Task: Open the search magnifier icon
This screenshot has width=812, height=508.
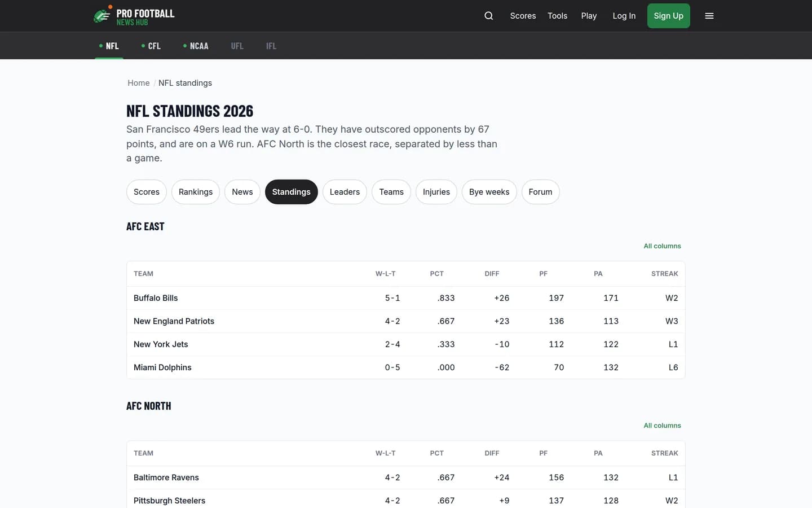Action: 489,16
